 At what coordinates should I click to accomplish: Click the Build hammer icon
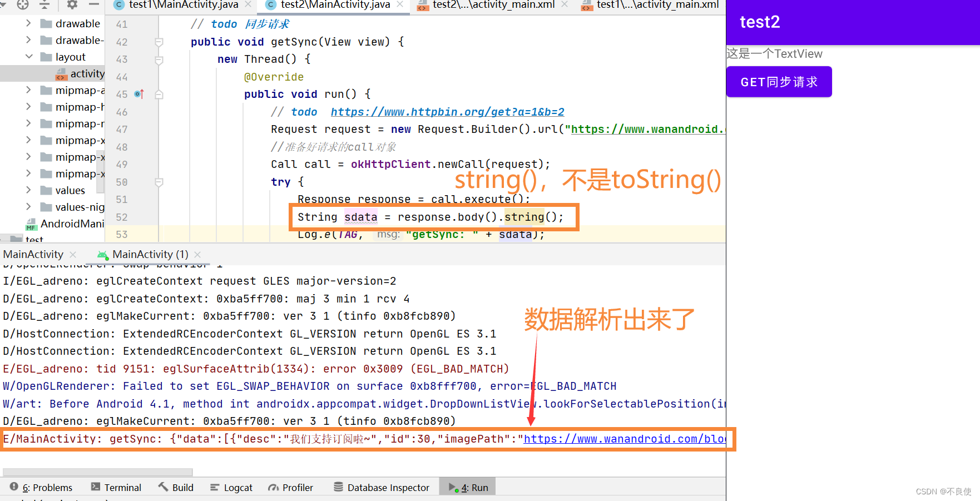163,487
